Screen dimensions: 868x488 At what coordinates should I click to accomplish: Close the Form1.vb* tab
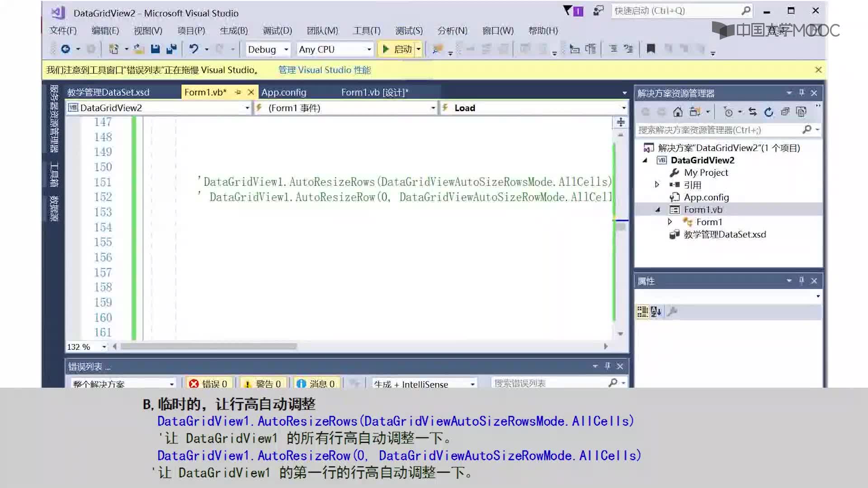(x=251, y=92)
